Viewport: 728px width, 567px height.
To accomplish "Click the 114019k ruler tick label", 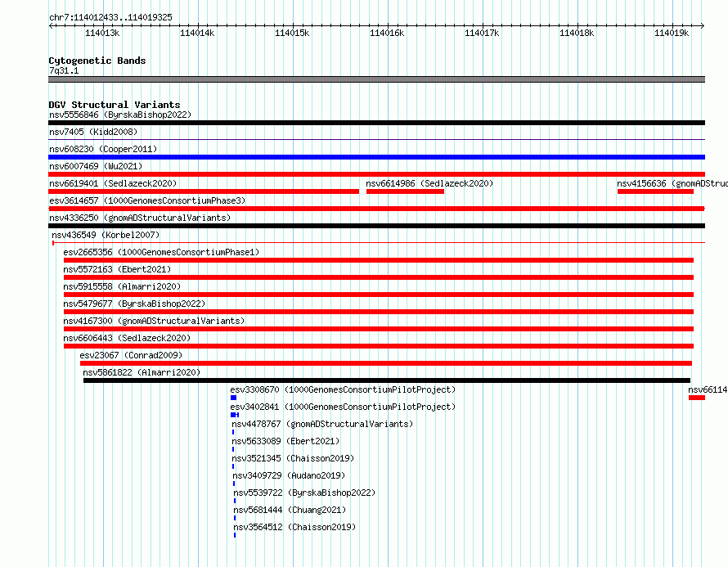I will [672, 33].
